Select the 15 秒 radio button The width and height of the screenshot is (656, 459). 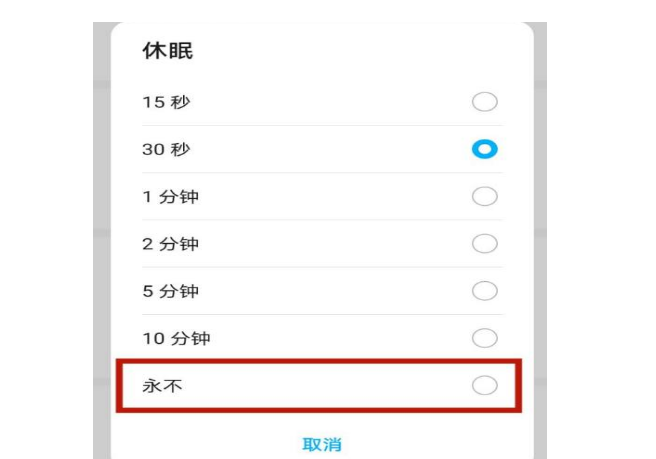click(x=484, y=102)
